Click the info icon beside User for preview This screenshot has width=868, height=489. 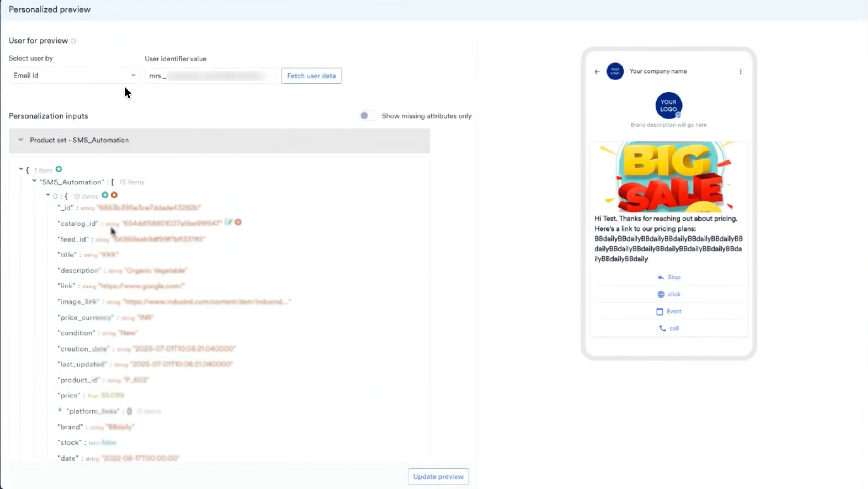click(x=73, y=41)
